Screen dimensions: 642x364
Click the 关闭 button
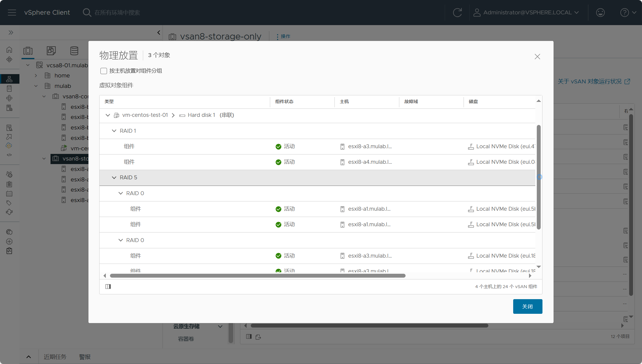click(x=528, y=306)
